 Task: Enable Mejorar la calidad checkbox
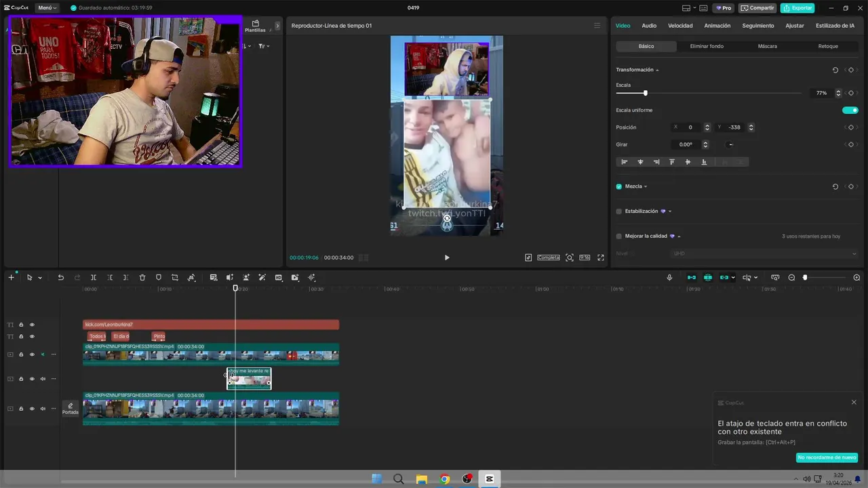(619, 237)
